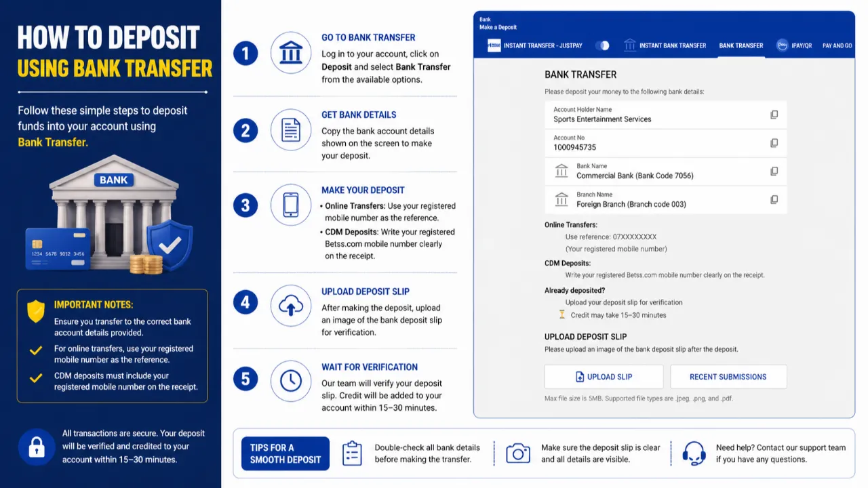Click the account number 1000945735

point(575,147)
